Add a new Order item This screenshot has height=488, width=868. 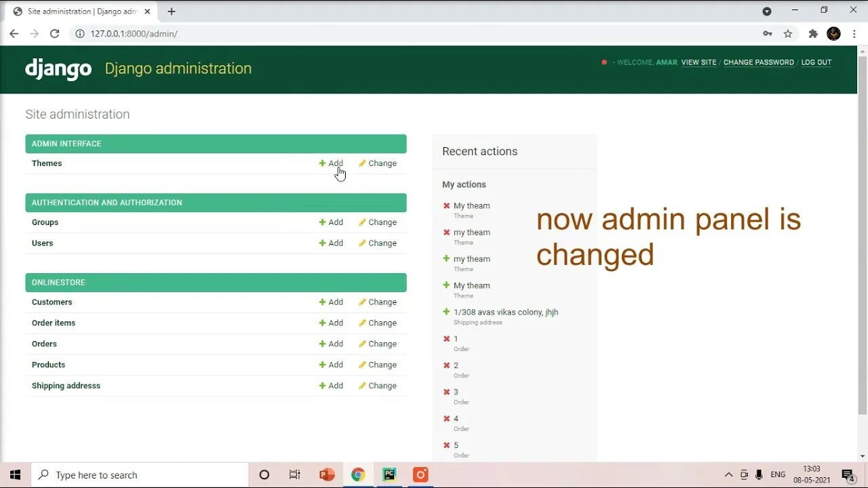331,323
